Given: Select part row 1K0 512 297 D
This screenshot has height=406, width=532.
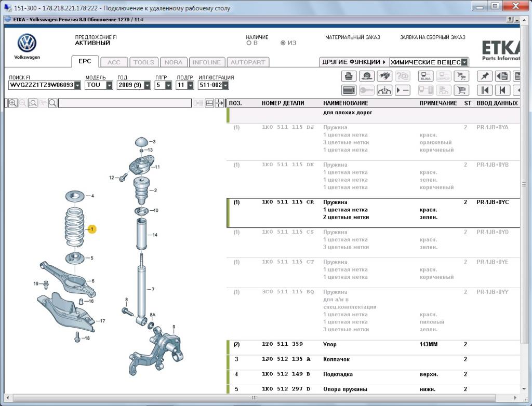Looking at the screenshot, I should (x=373, y=389).
